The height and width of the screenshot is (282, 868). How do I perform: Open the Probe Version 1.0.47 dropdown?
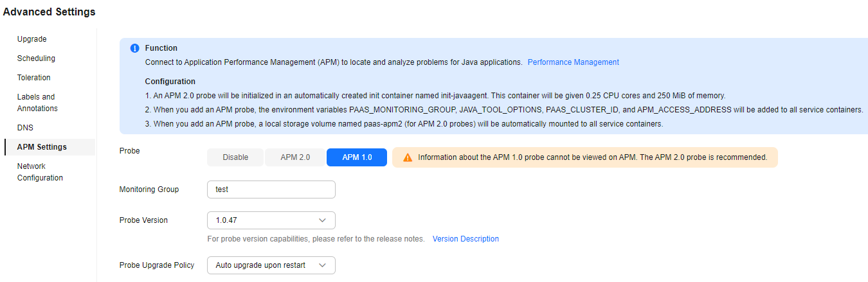(271, 220)
